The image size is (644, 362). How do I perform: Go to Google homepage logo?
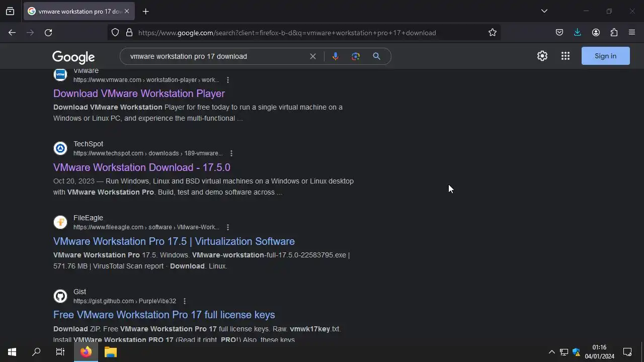click(x=73, y=57)
